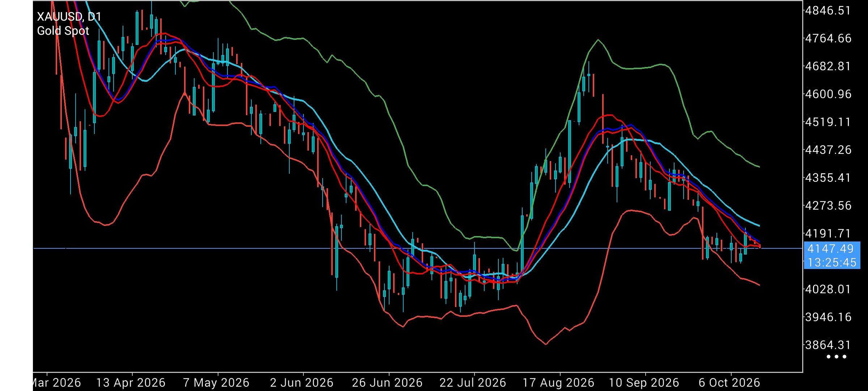Viewport: 868px width, 391px height.
Task: Click the 26 Jun 2026 date marker
Action: click(x=387, y=383)
